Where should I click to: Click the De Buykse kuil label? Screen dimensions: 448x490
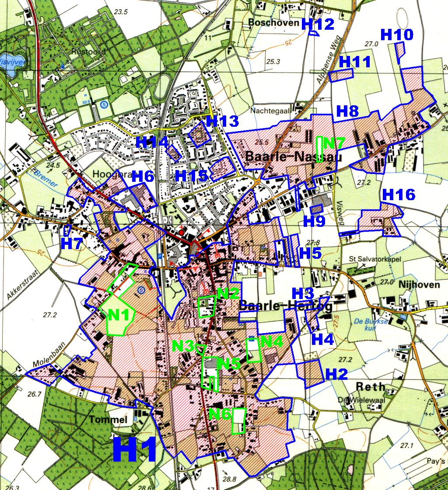(371, 325)
